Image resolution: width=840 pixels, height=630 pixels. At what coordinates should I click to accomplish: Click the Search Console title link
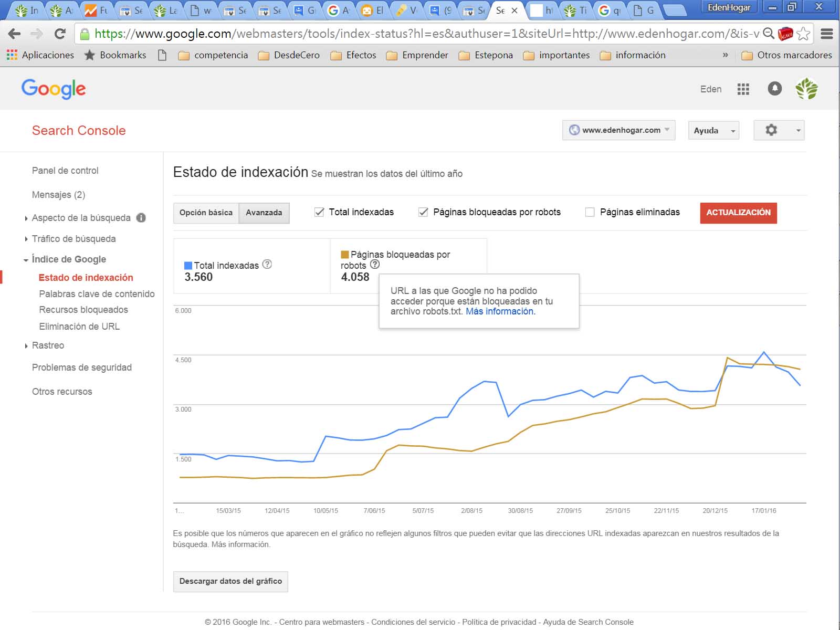click(x=79, y=130)
